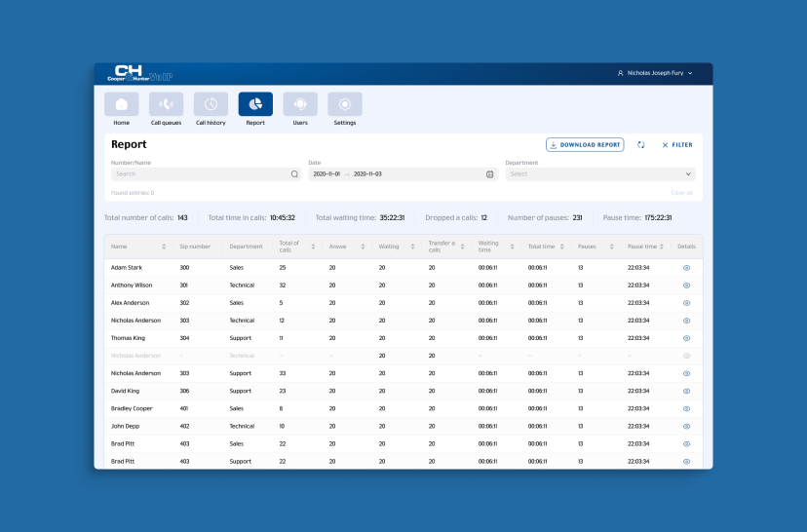Screen dimensions: 807x532
Task: Open Settings gear icon
Action: click(x=345, y=104)
